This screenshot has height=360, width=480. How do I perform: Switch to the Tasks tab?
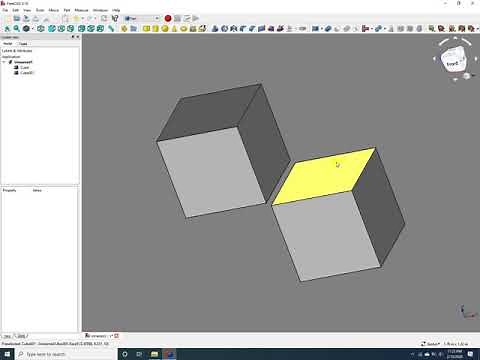(23, 44)
